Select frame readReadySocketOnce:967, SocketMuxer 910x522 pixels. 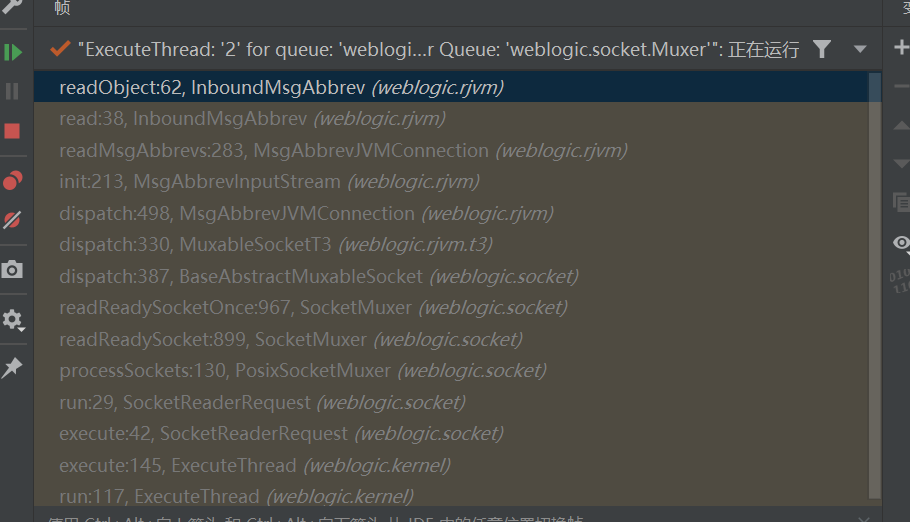point(452,308)
